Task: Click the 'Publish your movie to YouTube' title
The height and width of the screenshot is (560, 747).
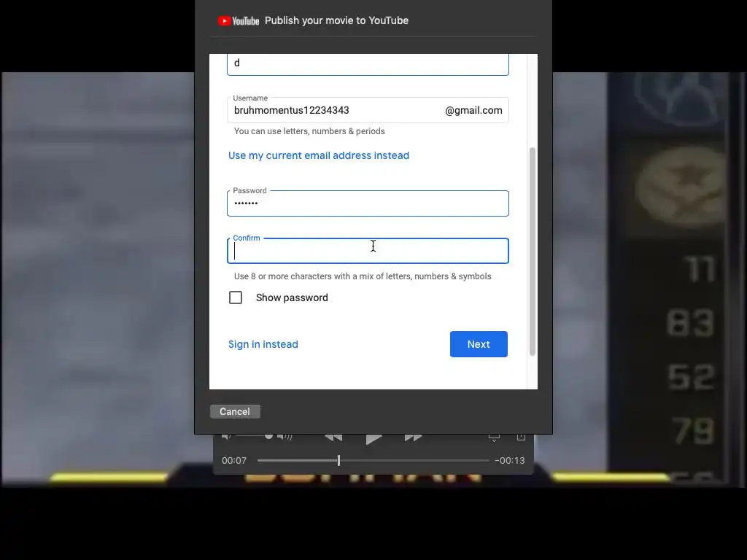Action: coord(336,20)
